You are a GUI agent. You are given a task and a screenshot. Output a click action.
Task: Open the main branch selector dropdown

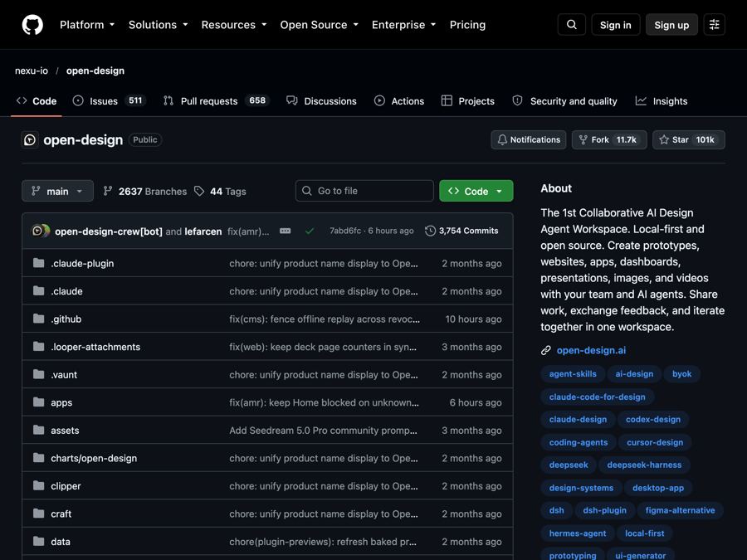pos(57,192)
